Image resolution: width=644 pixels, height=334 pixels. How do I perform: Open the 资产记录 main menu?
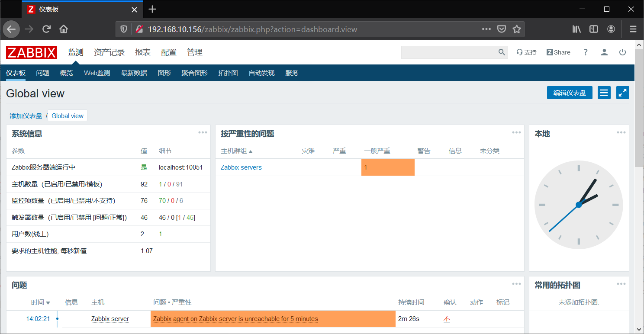[x=109, y=52]
